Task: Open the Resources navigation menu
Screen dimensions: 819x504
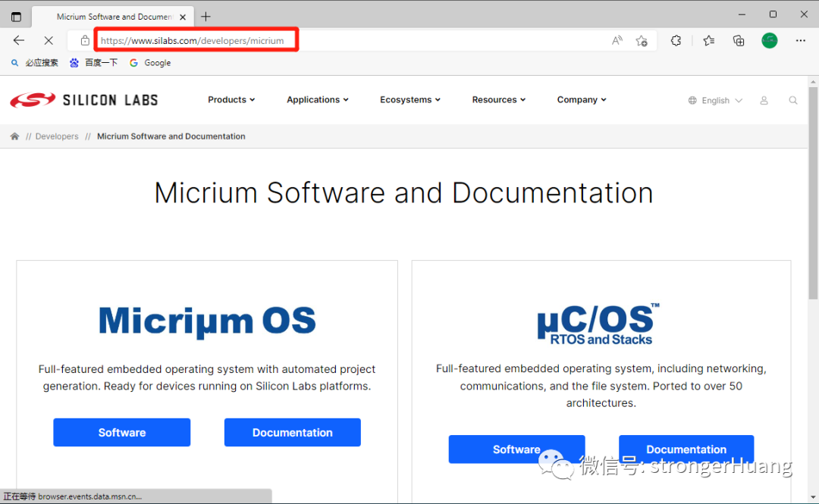Action: tap(498, 100)
